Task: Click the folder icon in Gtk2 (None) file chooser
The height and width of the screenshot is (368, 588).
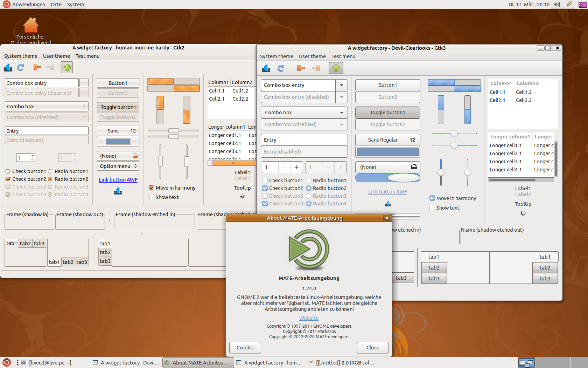Action: (x=135, y=156)
